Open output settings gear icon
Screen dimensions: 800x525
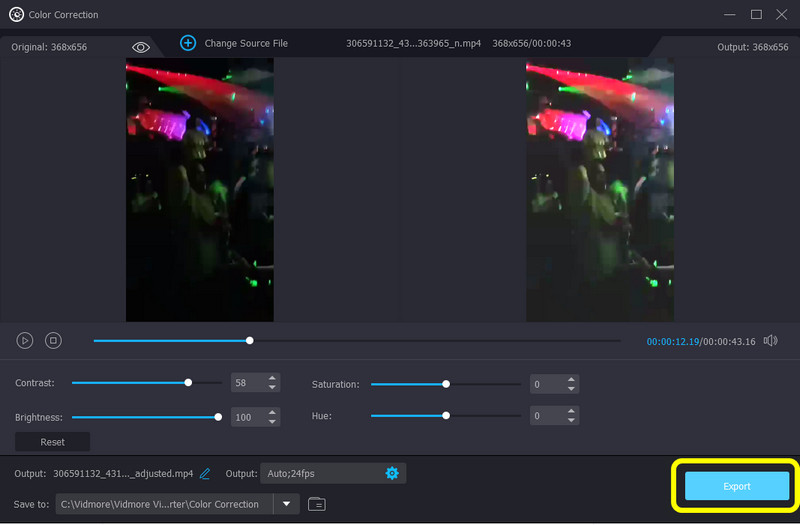pos(392,473)
